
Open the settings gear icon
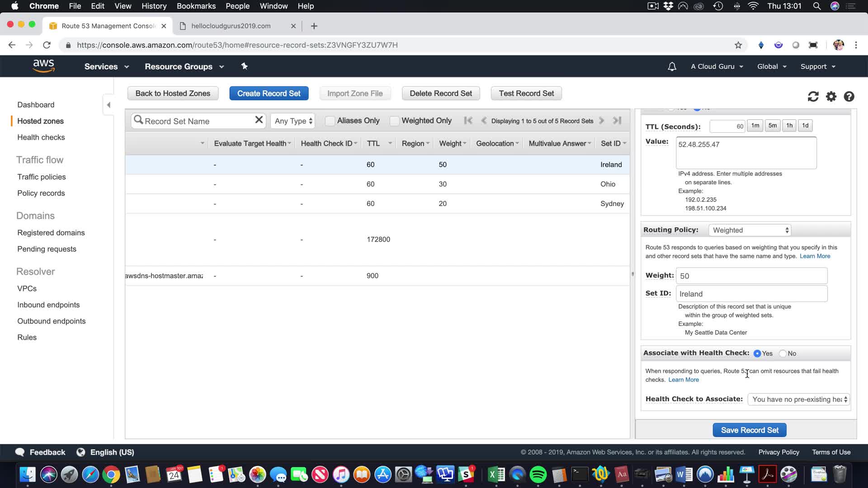tap(831, 96)
